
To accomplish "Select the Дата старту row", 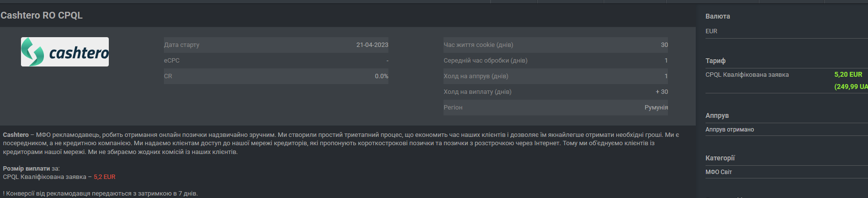I will coord(276,45).
